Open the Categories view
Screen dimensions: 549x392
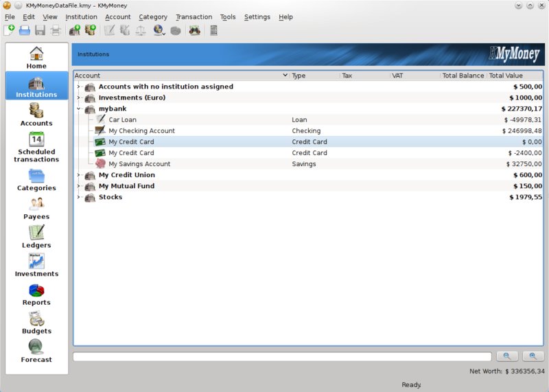point(36,180)
